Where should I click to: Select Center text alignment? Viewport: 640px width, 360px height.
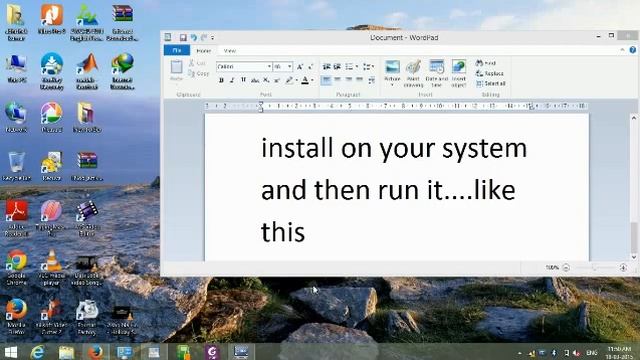338,80
